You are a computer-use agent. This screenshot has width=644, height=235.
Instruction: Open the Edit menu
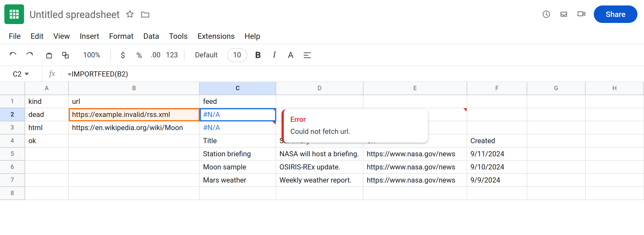tap(37, 36)
